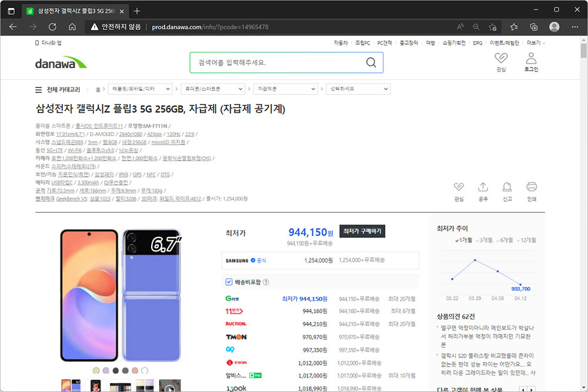Open the 중고장터 top menu
588x392 pixels.
coord(409,43)
